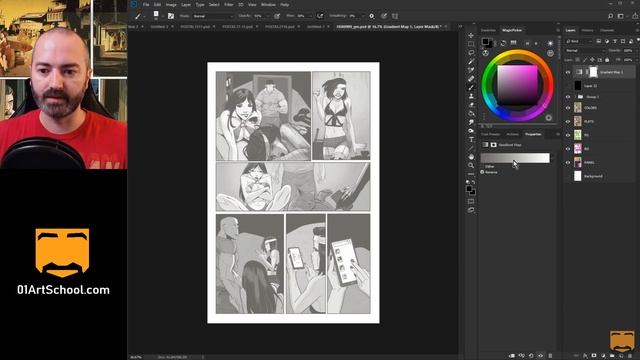This screenshot has width=640, height=360.
Task: Select the Brush tool in the toolbox
Action: point(471,87)
